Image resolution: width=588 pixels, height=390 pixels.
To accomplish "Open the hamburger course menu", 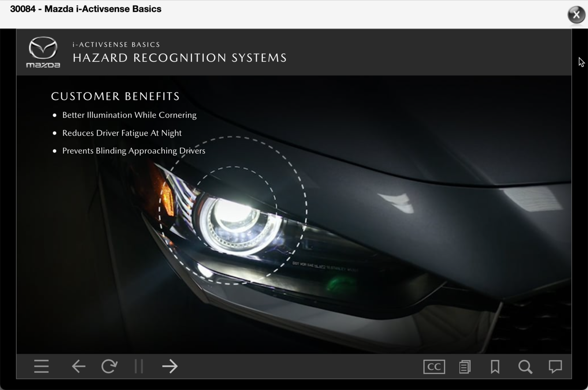I will [41, 366].
